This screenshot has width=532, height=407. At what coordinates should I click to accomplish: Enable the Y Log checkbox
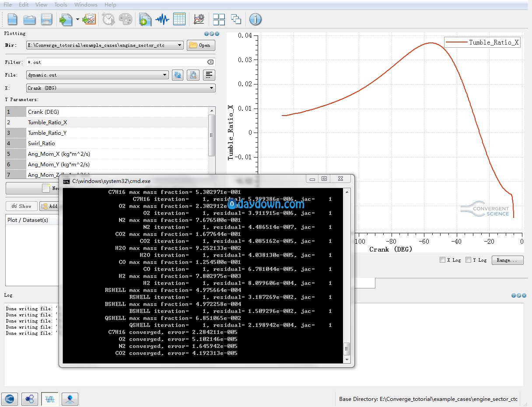[469, 260]
